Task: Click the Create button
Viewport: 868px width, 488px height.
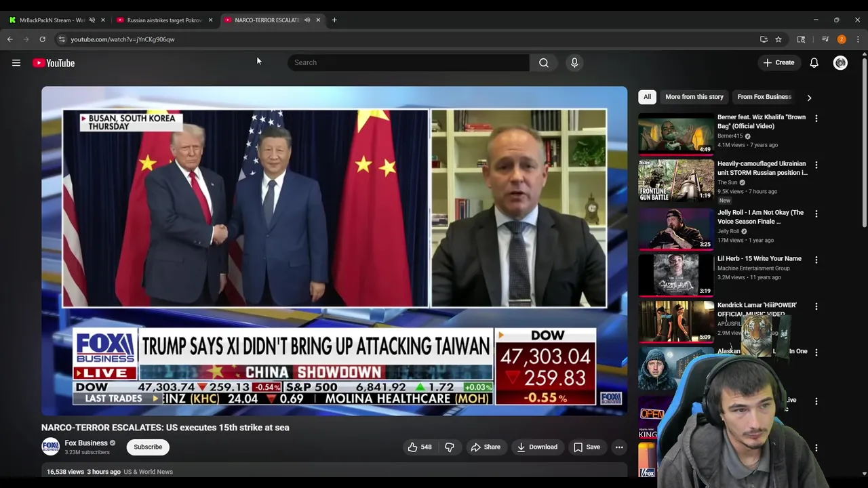Action: (x=778, y=62)
